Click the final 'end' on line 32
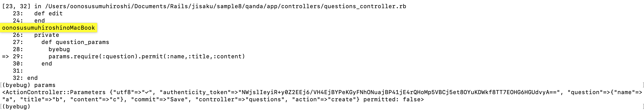This screenshot has height=111, width=644. 32,78
